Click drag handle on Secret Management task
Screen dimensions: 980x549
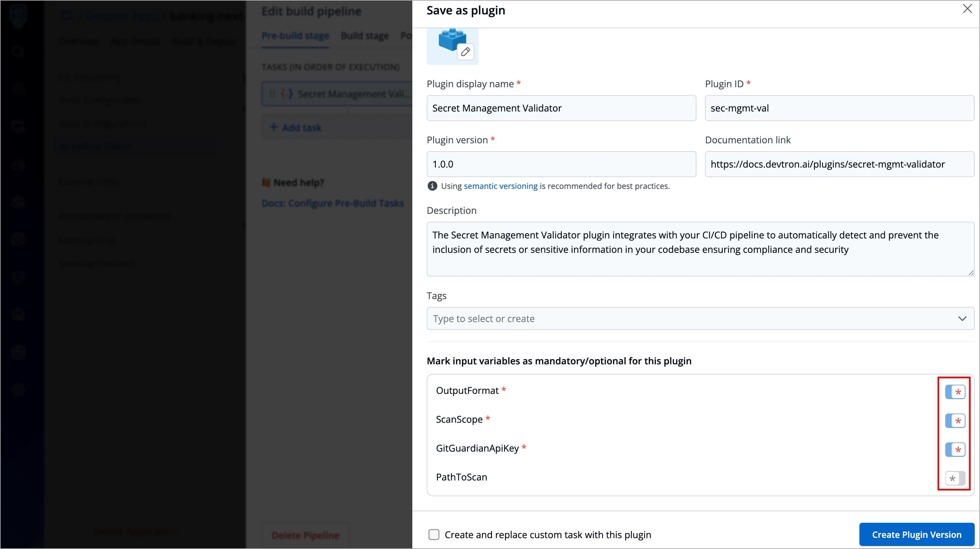tap(272, 94)
